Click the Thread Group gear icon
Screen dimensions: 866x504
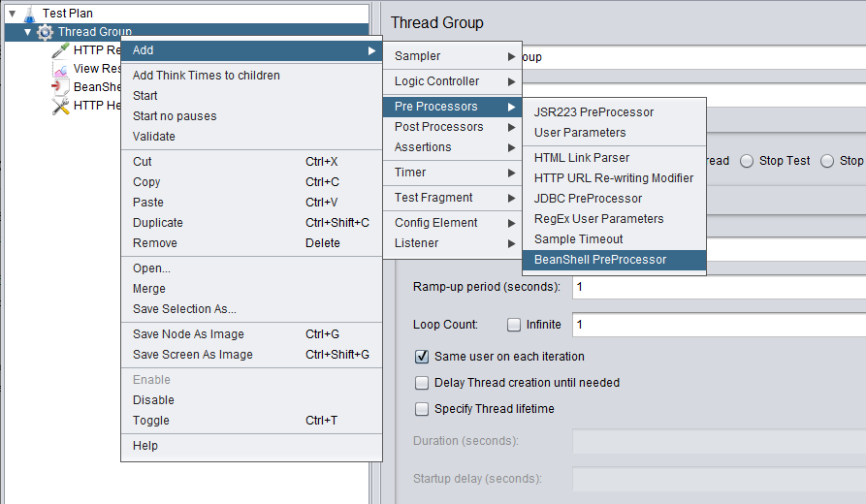(x=46, y=32)
